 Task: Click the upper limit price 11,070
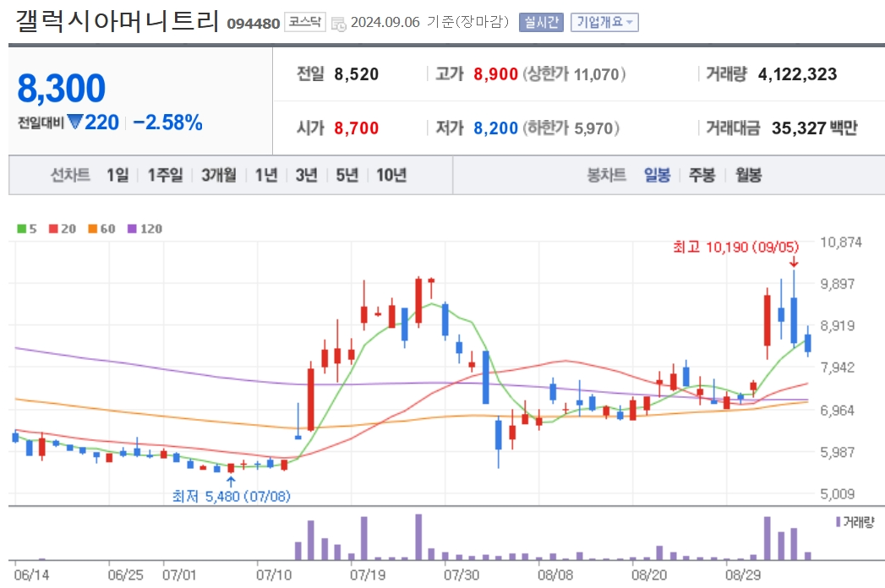597,74
